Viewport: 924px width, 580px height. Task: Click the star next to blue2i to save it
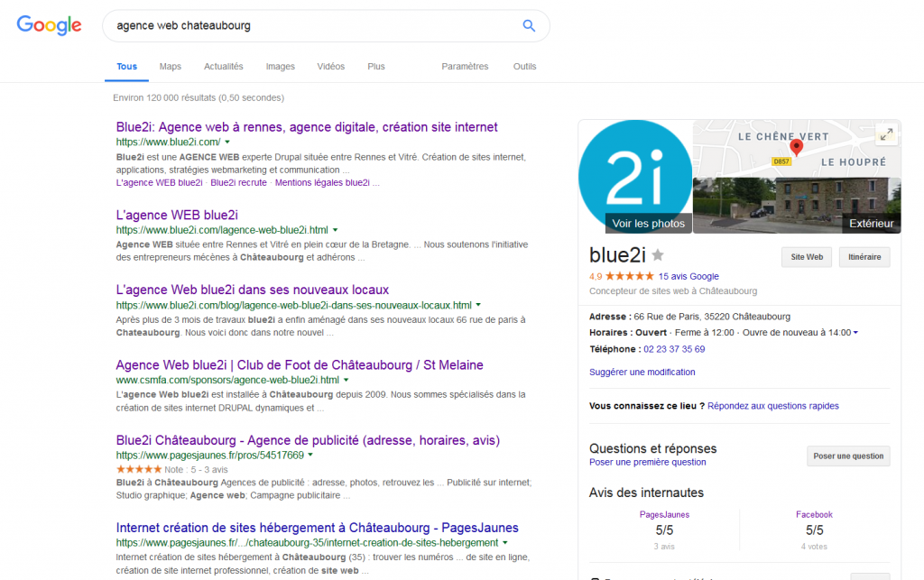pyautogui.click(x=658, y=255)
